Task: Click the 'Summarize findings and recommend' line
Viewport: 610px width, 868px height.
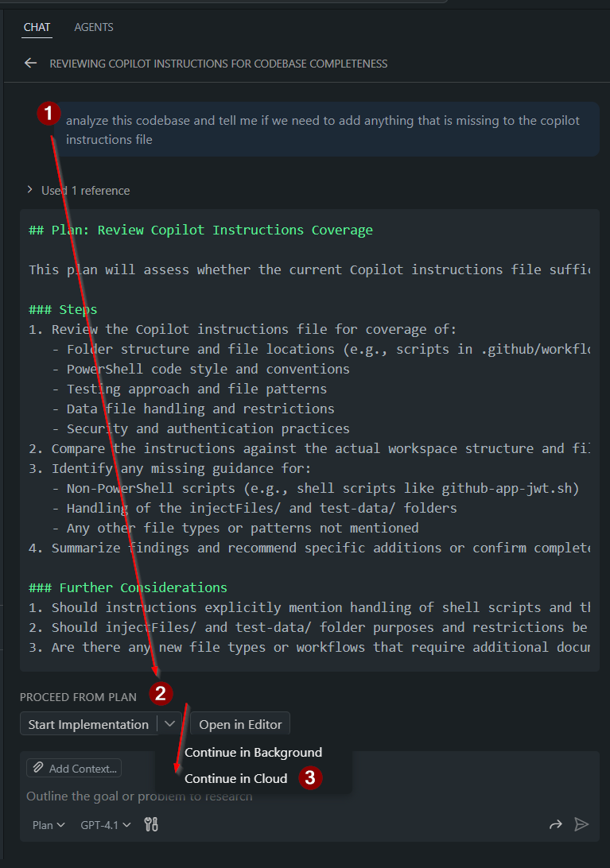Action: coord(309,548)
